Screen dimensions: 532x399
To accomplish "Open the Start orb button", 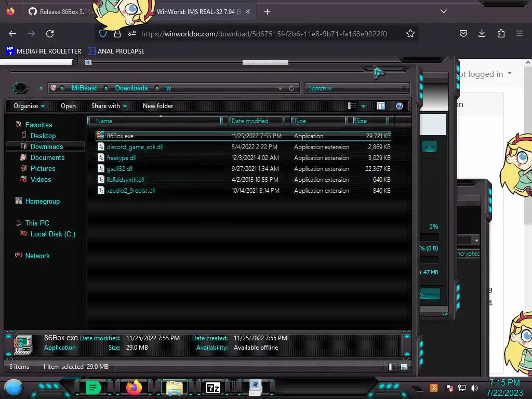I will 14,388.
